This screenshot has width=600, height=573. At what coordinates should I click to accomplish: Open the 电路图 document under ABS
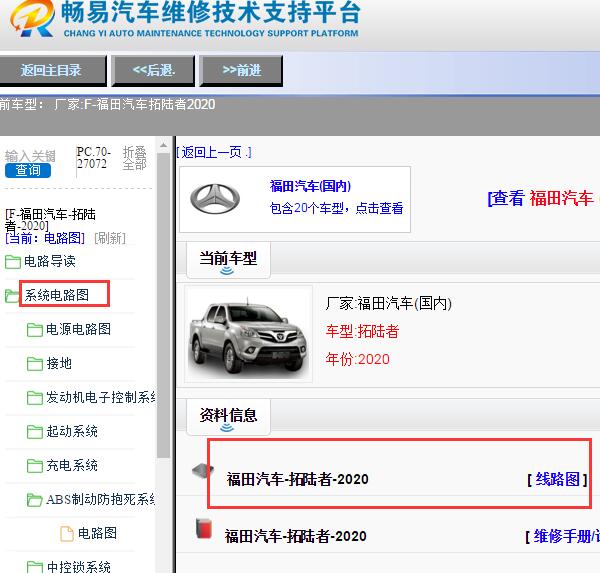coord(97,533)
